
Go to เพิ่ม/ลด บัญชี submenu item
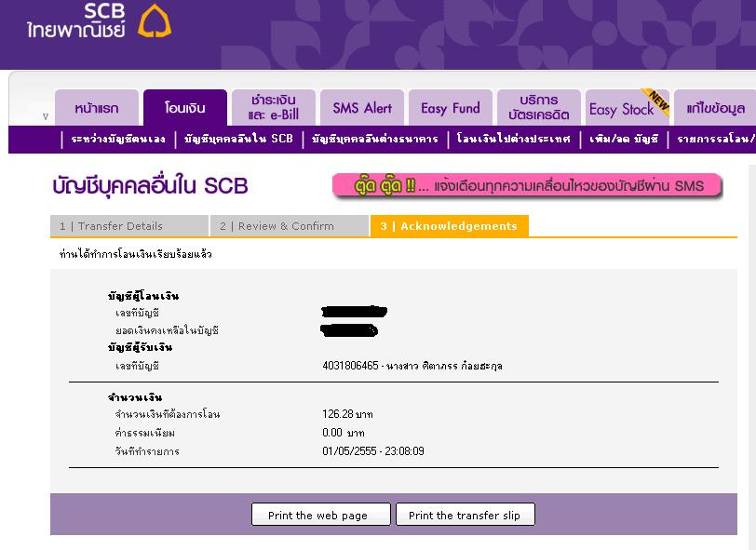click(x=624, y=140)
